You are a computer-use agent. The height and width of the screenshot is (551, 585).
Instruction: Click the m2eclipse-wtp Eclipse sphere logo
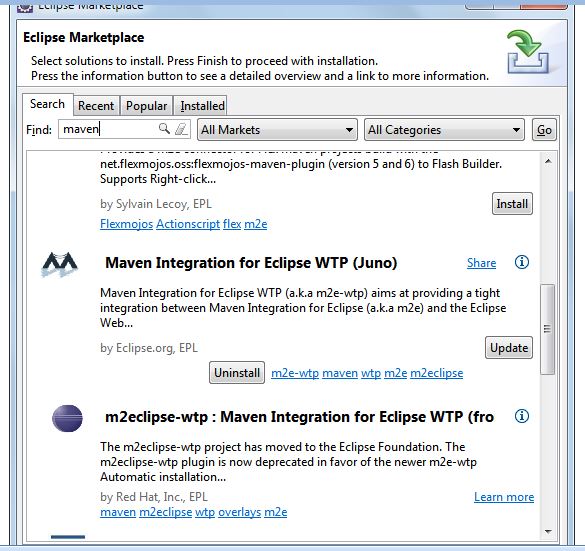[x=67, y=418]
